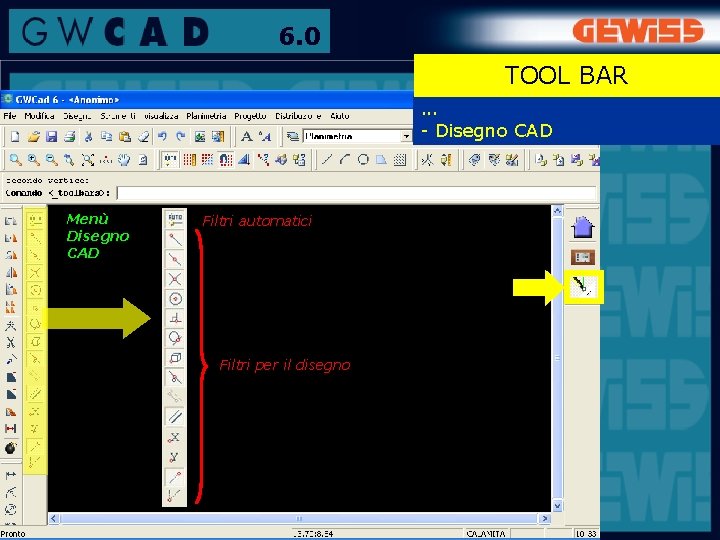This screenshot has width=720, height=540.
Task: Activate the zoom magnifier tool
Action: click(15, 160)
